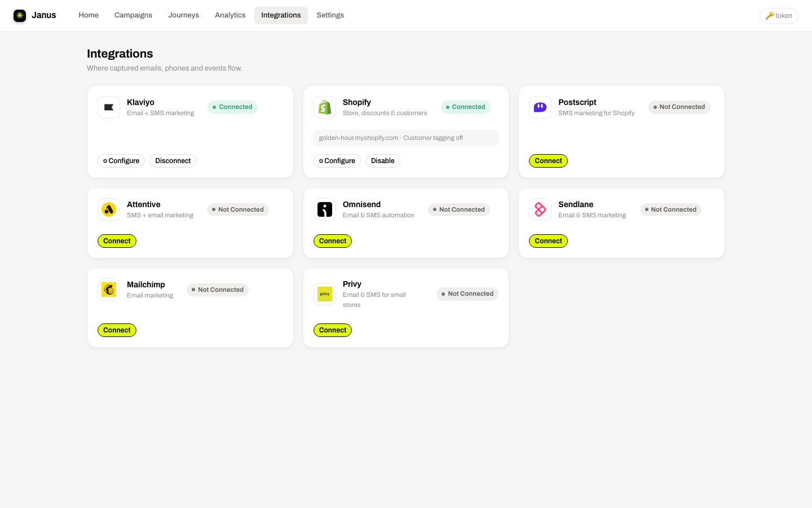The width and height of the screenshot is (812, 508).
Task: Click the Attentive card title
Action: tap(144, 204)
